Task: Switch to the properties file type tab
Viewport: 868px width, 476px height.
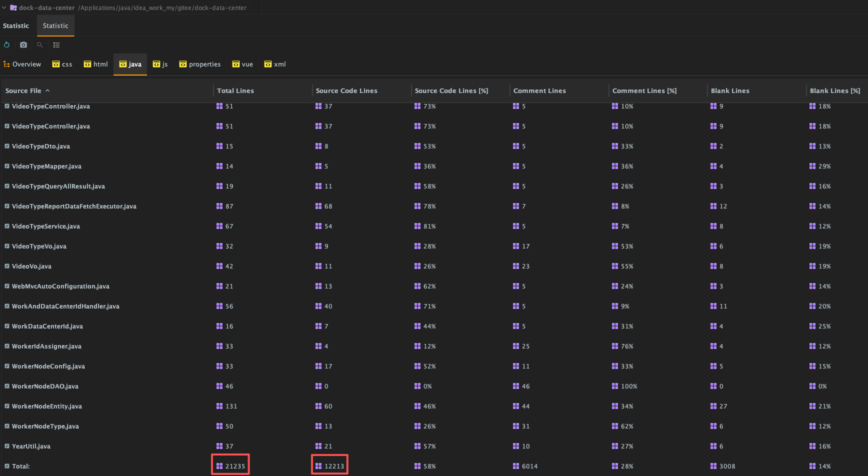Action: point(200,64)
